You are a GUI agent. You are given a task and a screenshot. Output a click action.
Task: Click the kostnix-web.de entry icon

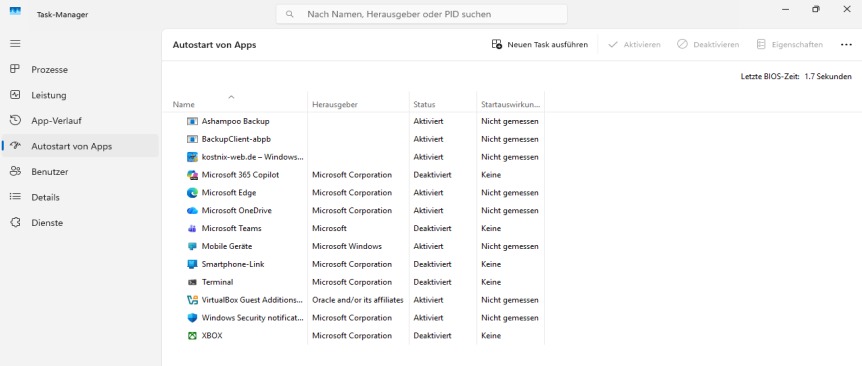[x=192, y=157]
